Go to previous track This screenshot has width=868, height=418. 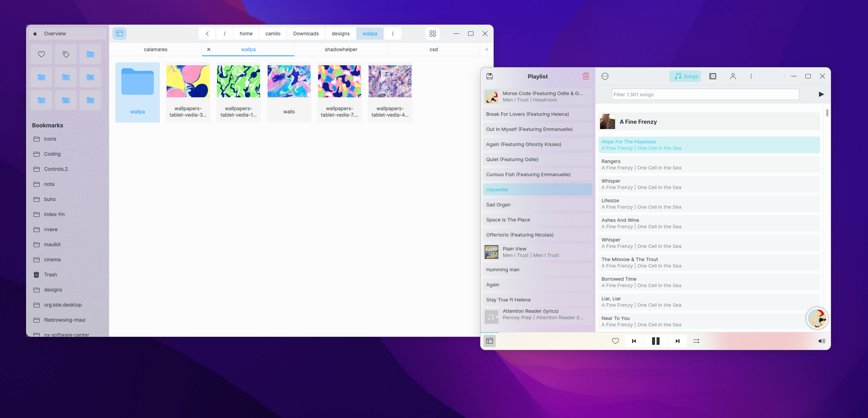[x=634, y=341]
